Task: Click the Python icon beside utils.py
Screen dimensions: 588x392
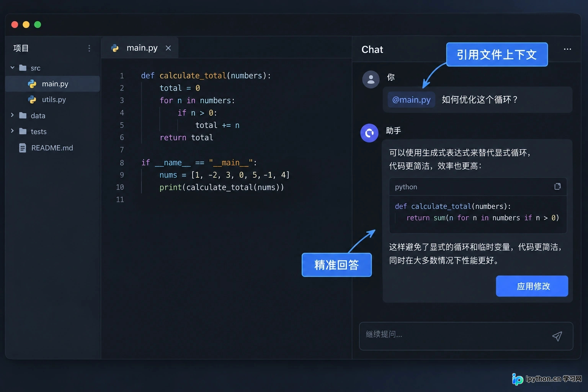Action: [x=32, y=100]
